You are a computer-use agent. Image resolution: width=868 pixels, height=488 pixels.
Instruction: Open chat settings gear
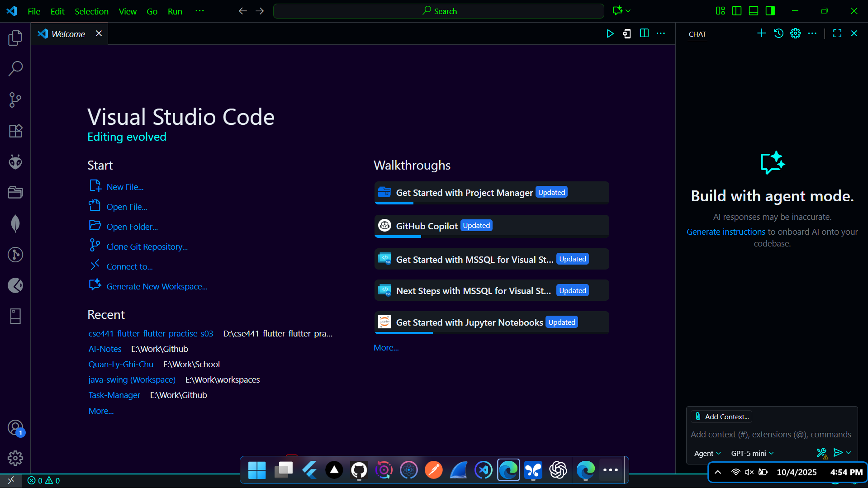pos(796,33)
